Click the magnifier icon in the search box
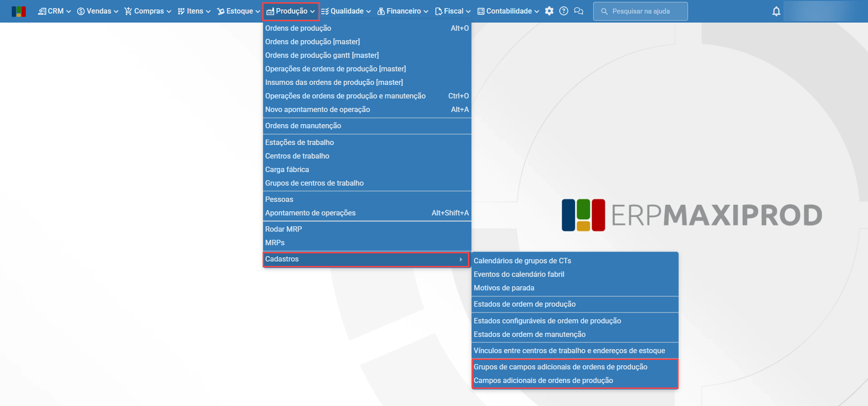 (604, 11)
